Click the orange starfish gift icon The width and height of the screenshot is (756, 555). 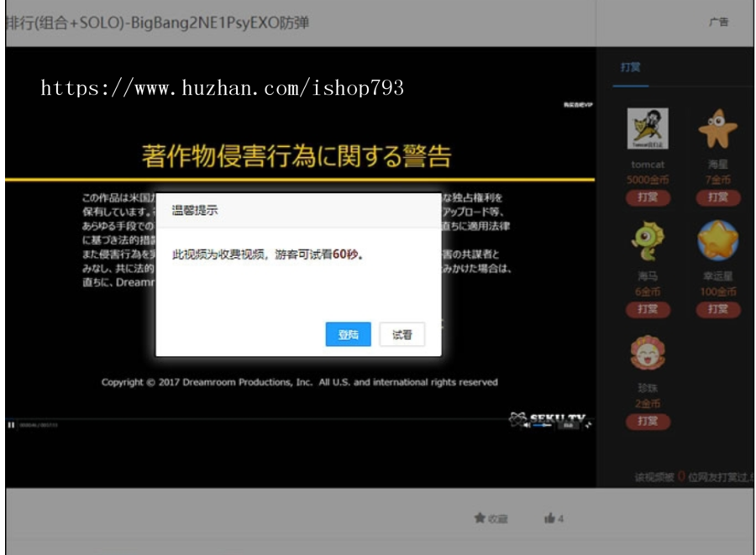pos(717,129)
